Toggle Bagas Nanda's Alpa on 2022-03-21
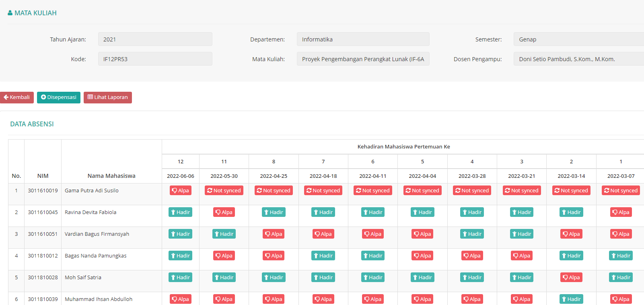Image resolution: width=644 pixels, height=305 pixels. point(522,256)
